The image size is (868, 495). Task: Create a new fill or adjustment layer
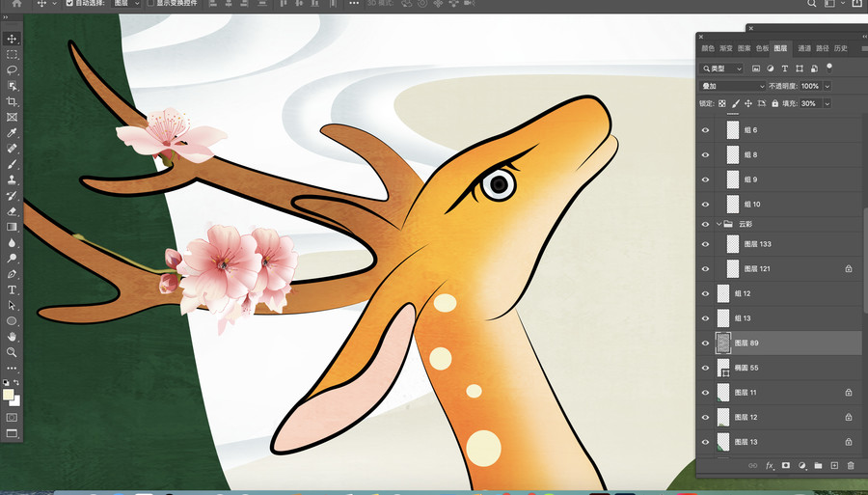(802, 466)
